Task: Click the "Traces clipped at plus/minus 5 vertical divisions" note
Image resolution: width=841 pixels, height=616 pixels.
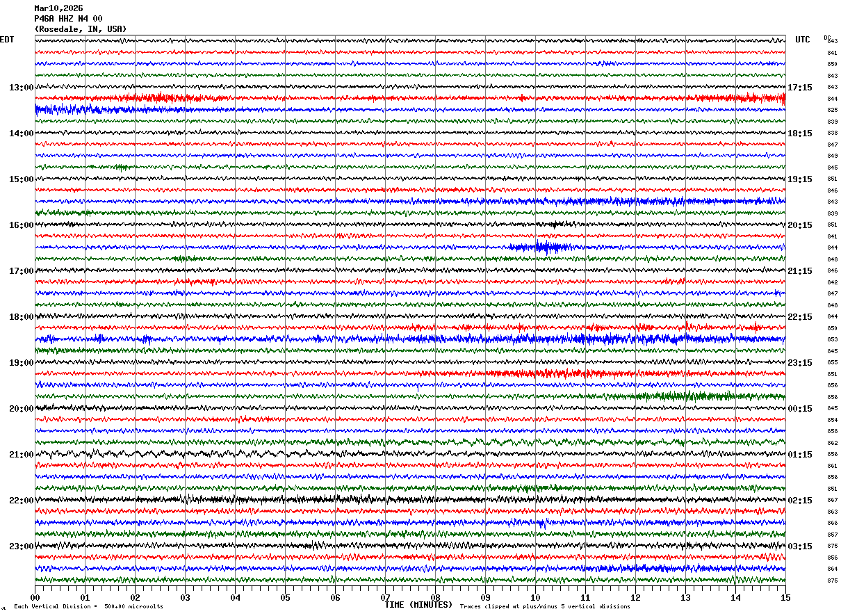Action: (x=545, y=606)
